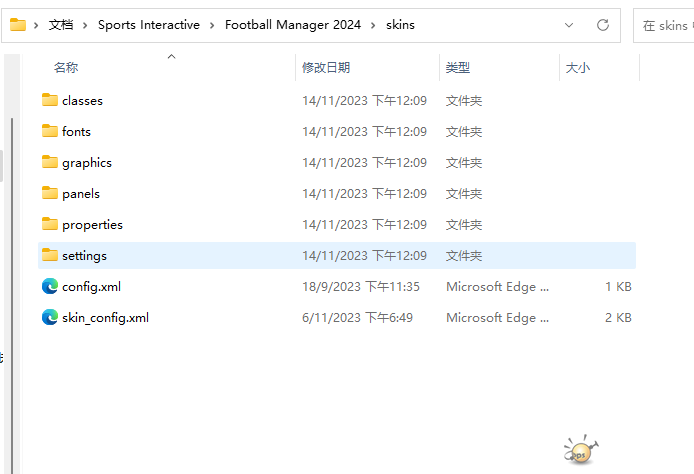Click the sort arrow above 名称 column

coord(172,56)
